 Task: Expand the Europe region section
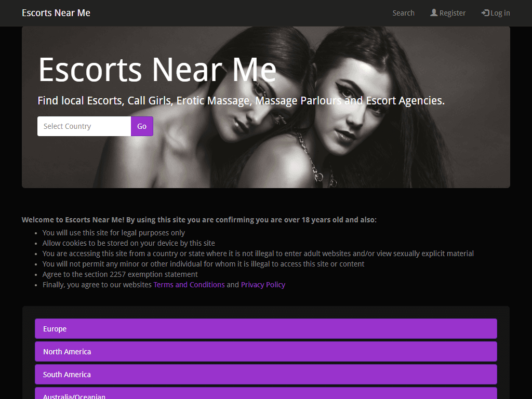click(x=265, y=328)
